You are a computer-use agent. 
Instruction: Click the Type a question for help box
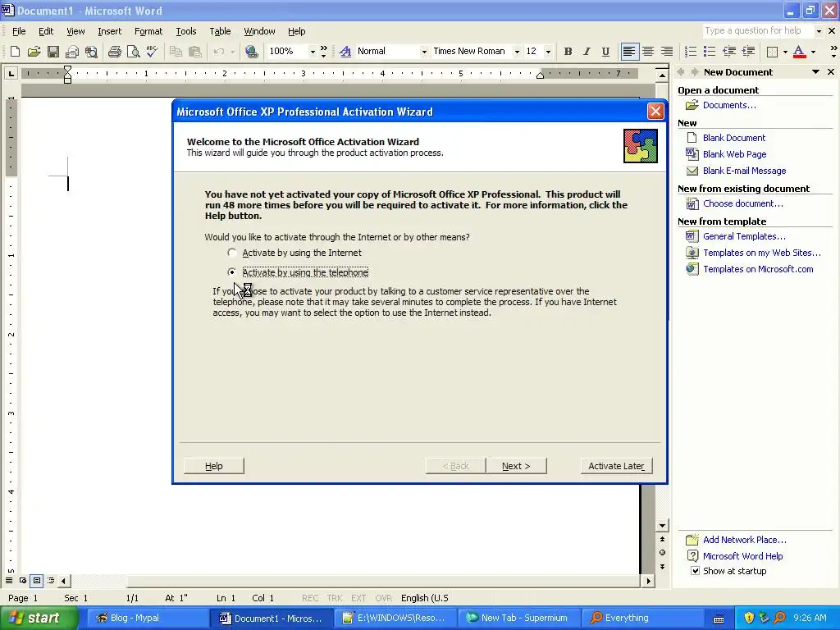757,31
